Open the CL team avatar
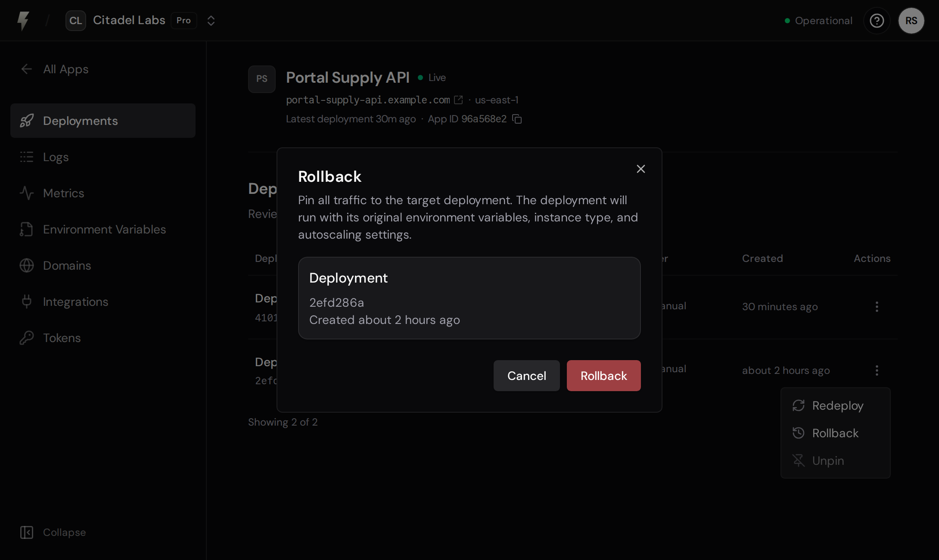The height and width of the screenshot is (560, 939). 76,21
